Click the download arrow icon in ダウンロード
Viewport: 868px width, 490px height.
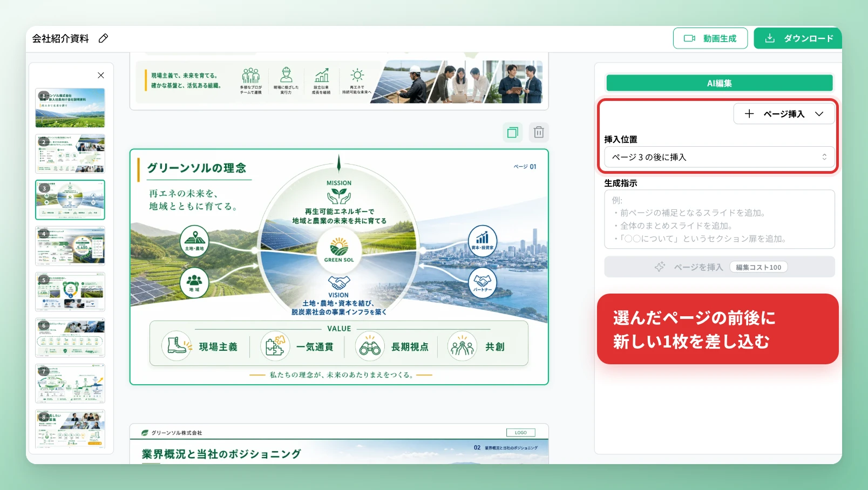click(770, 38)
